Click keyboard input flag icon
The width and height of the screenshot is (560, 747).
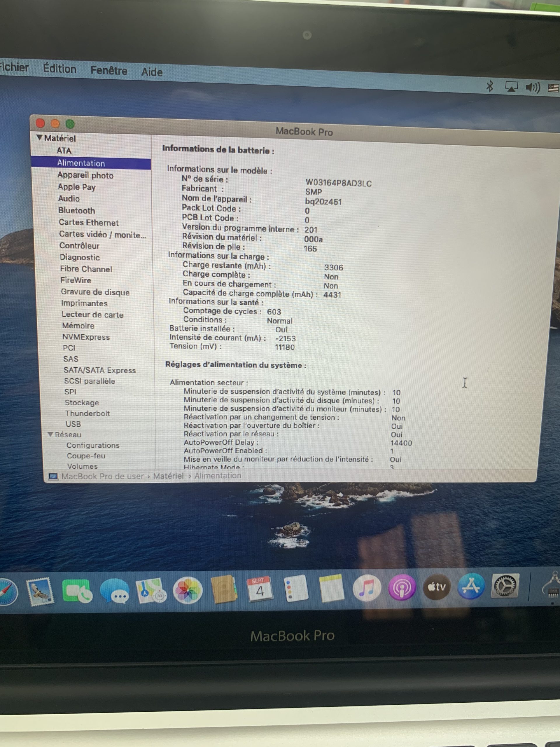pos(554,88)
